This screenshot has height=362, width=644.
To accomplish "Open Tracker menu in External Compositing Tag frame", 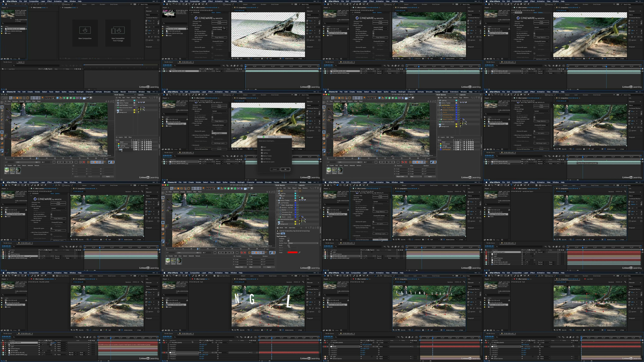I will click(x=276, y=182).
